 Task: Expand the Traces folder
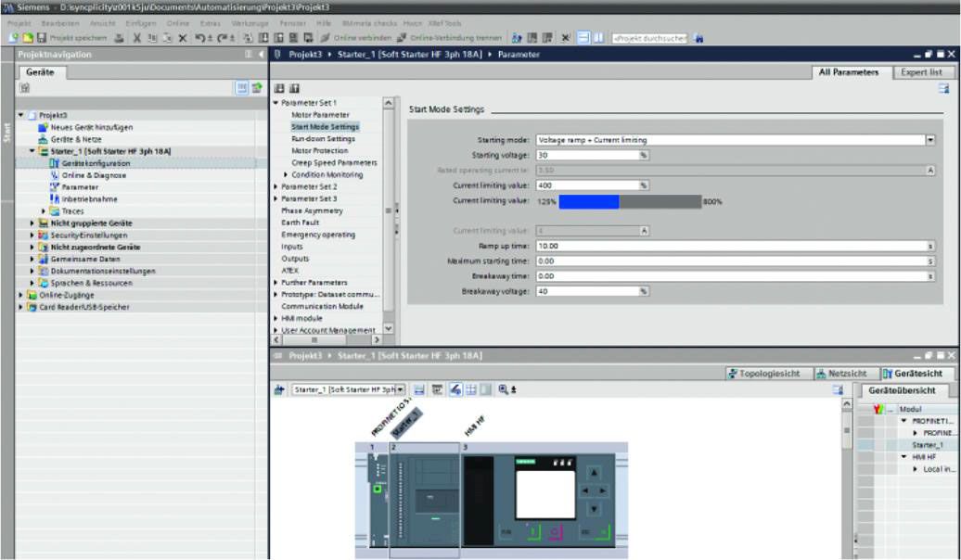[x=44, y=211]
